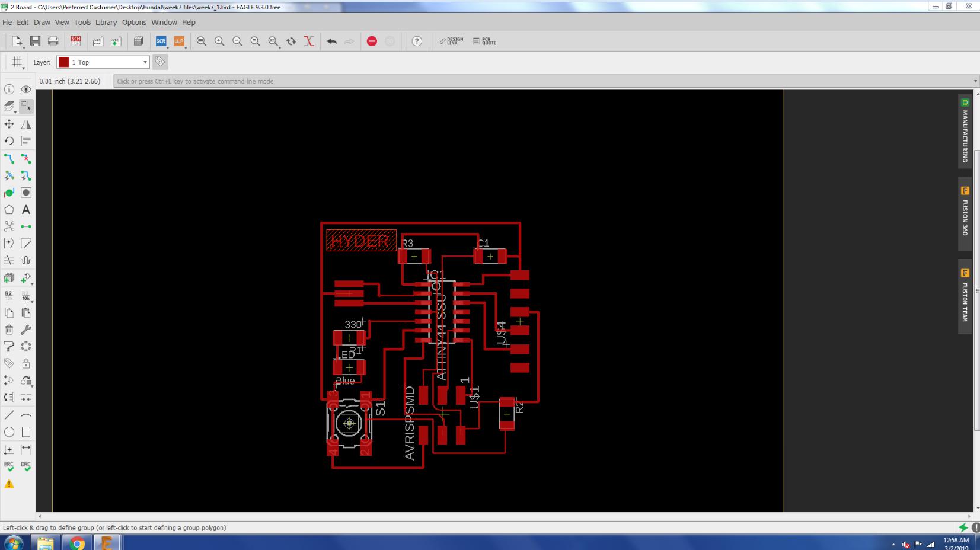
Task: Select the Circle drawing tool
Action: click(9, 432)
